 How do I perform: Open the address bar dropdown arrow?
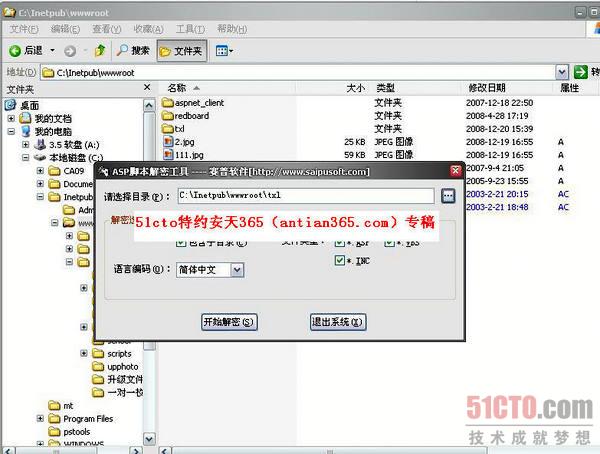562,72
